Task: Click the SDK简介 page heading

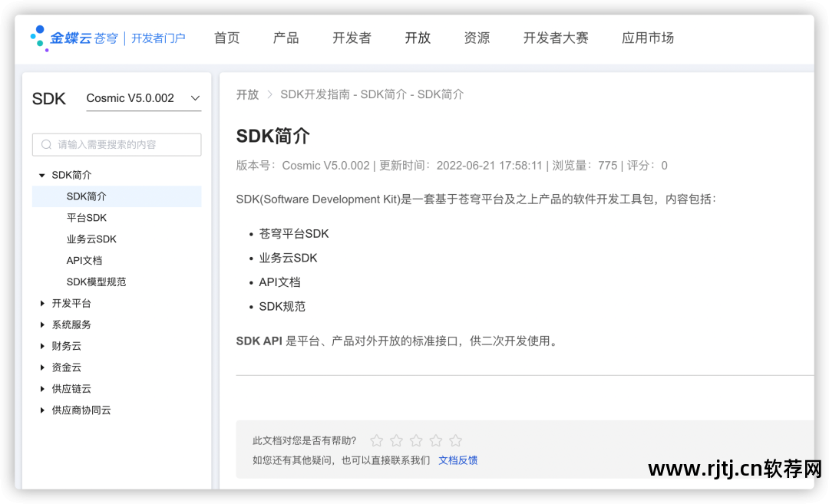Action: pos(272,137)
